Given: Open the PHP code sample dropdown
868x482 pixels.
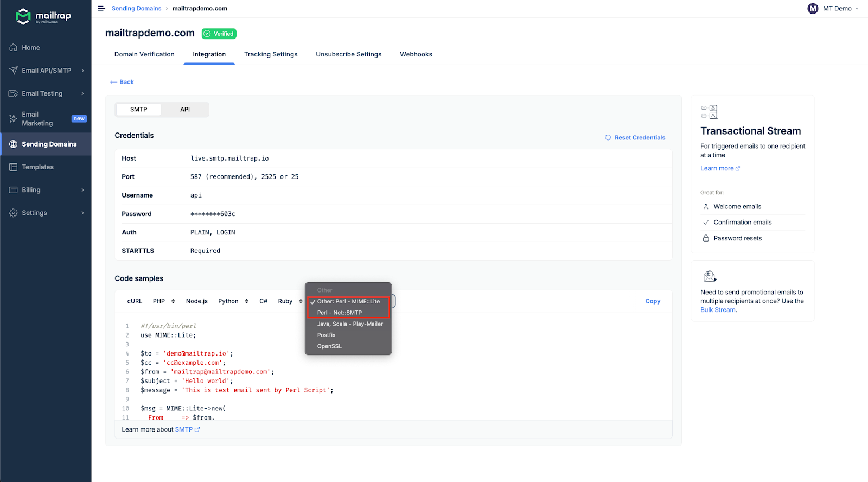Looking at the screenshot, I should tap(164, 301).
